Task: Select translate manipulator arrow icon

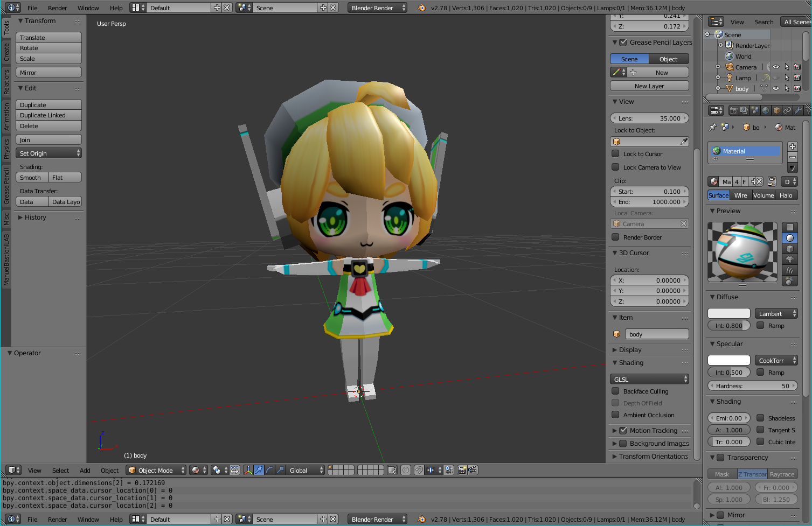Action: click(x=259, y=470)
